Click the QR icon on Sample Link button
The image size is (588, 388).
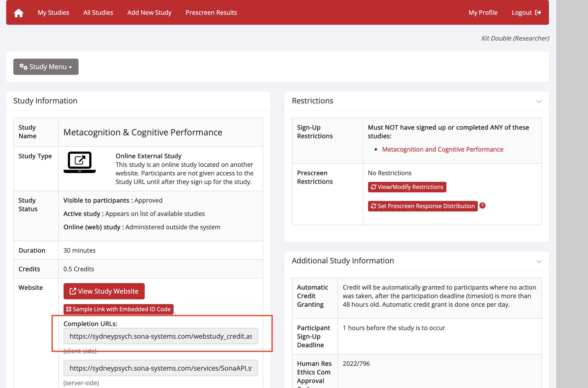(69, 309)
